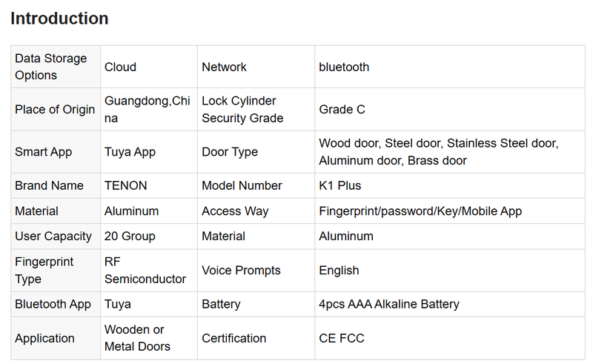
Task: Click the bluetooth network value
Action: (x=344, y=67)
